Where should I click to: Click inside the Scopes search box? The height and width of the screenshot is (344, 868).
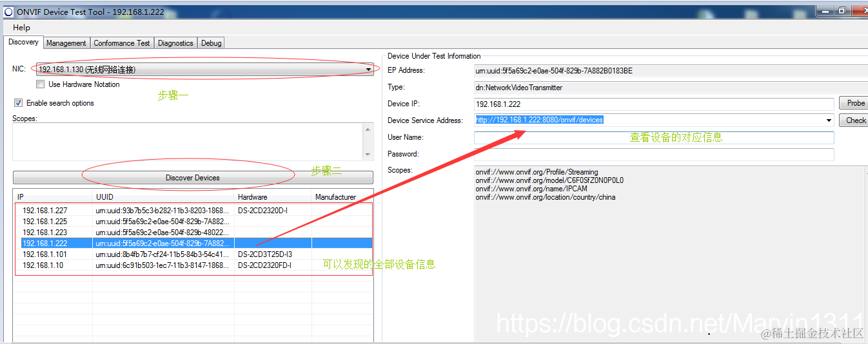(x=188, y=142)
